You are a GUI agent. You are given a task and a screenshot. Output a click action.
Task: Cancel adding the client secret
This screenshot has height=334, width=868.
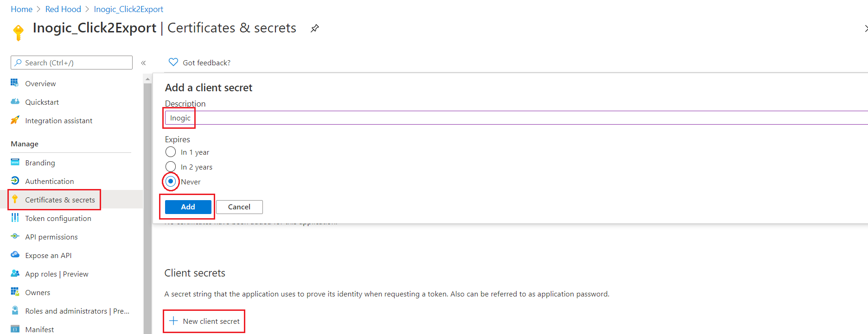pos(239,207)
